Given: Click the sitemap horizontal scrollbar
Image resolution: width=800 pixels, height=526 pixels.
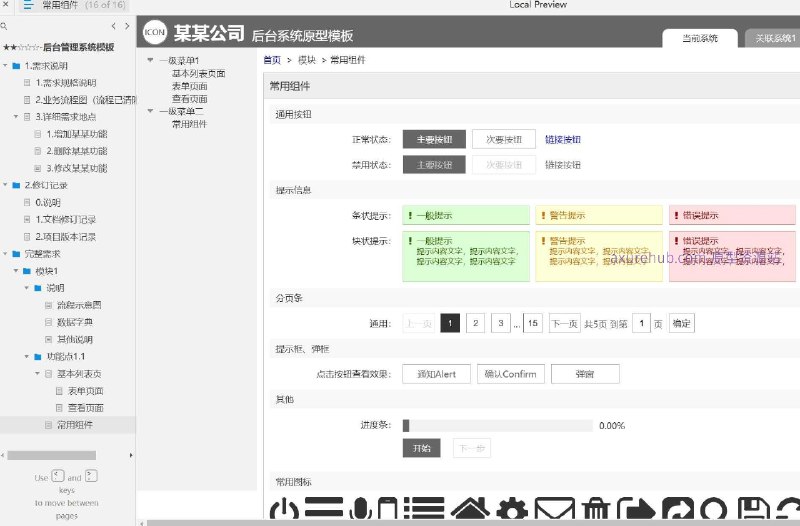Looking at the screenshot, I should [x=52, y=455].
